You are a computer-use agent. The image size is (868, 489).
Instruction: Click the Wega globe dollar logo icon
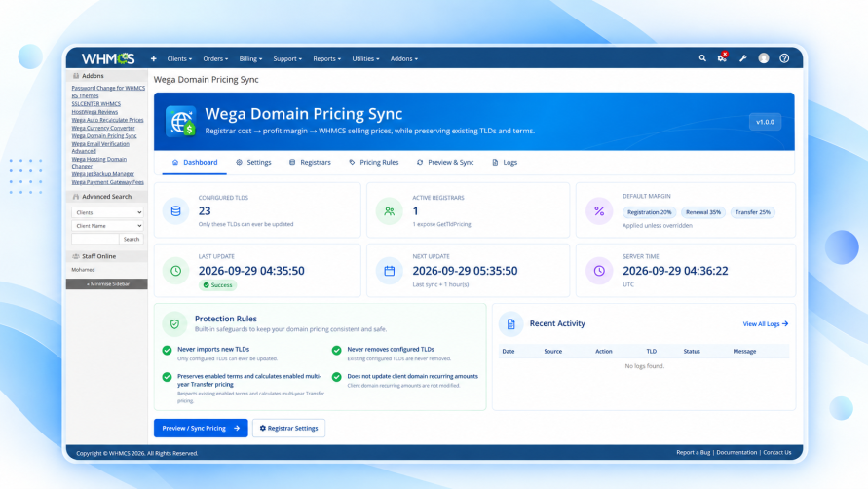click(181, 122)
